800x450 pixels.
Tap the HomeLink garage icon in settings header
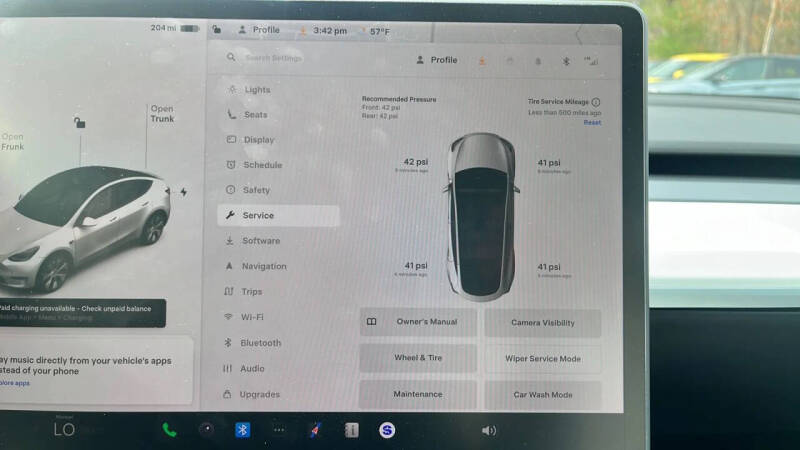(510, 61)
